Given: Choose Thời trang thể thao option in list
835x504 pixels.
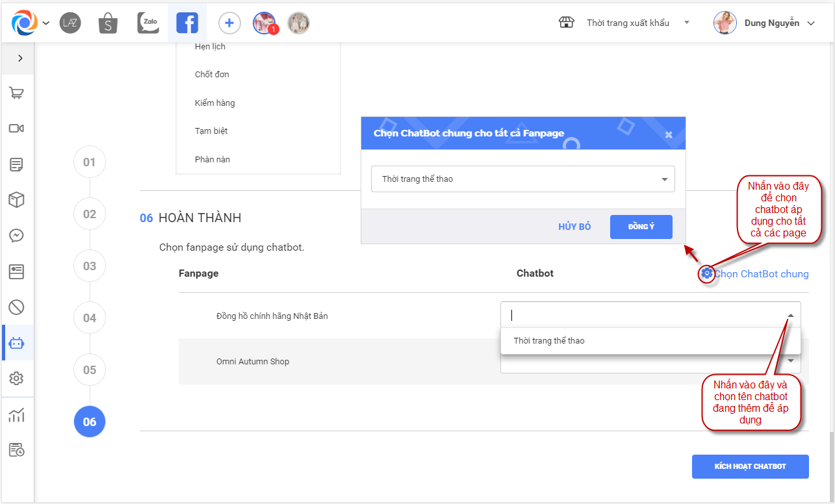Looking at the screenshot, I should coord(549,341).
